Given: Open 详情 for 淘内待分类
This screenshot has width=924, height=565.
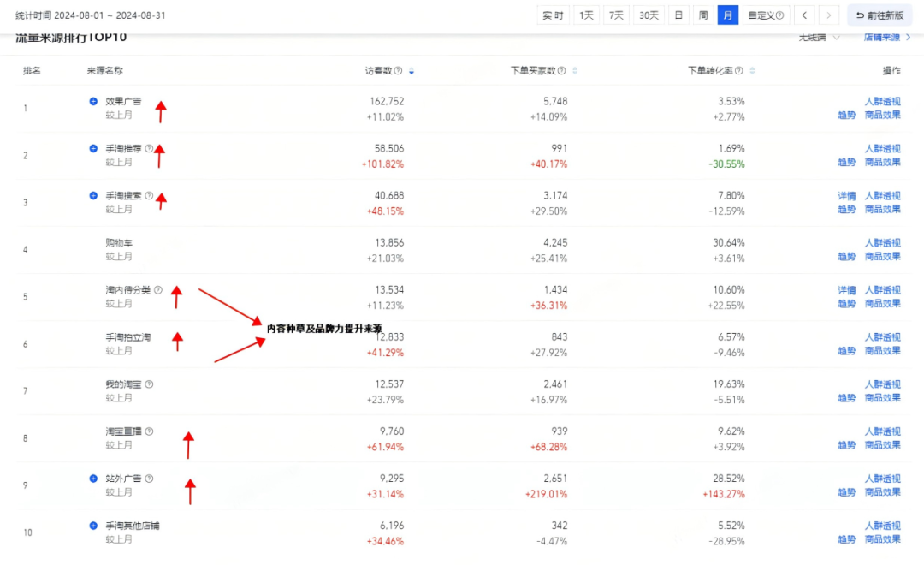Looking at the screenshot, I should click(846, 290).
